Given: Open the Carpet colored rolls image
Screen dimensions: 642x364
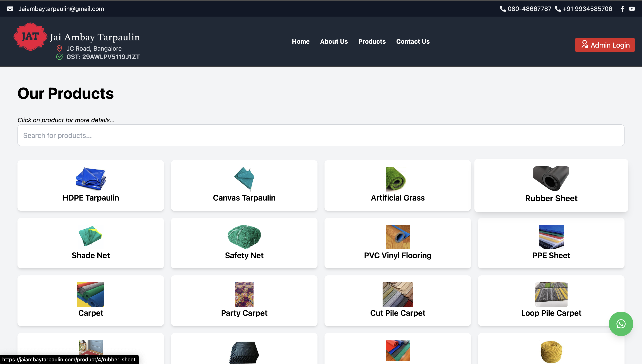Looking at the screenshot, I should point(91,295).
